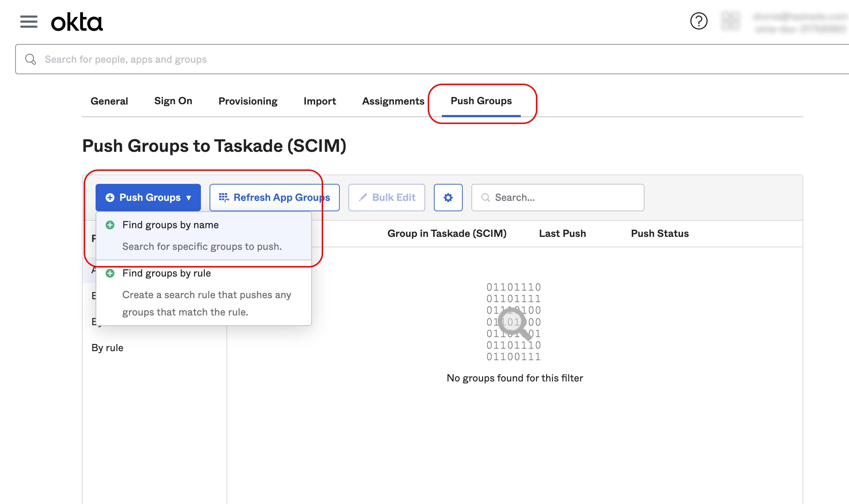The image size is (849, 504).
Task: Click the blurred user avatar icon
Action: click(x=730, y=21)
